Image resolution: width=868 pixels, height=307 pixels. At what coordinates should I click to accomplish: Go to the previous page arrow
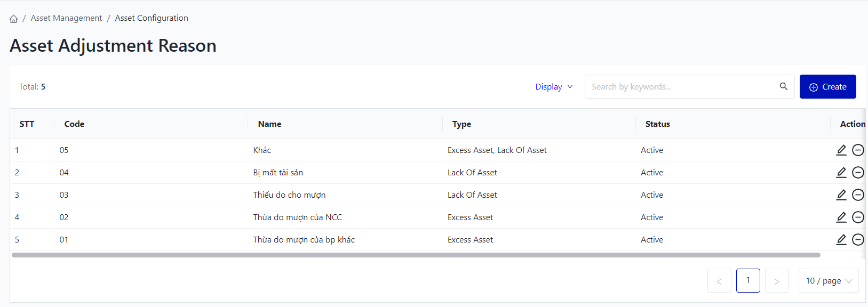(719, 281)
